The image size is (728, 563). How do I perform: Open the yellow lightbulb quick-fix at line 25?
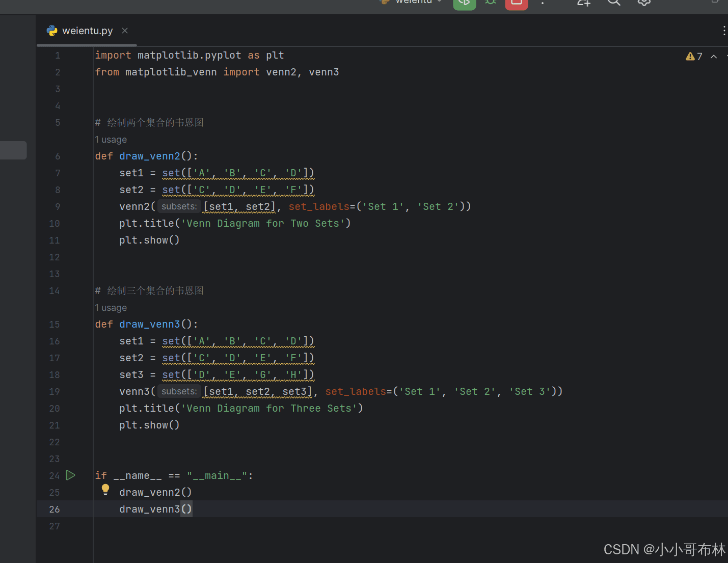click(x=105, y=490)
